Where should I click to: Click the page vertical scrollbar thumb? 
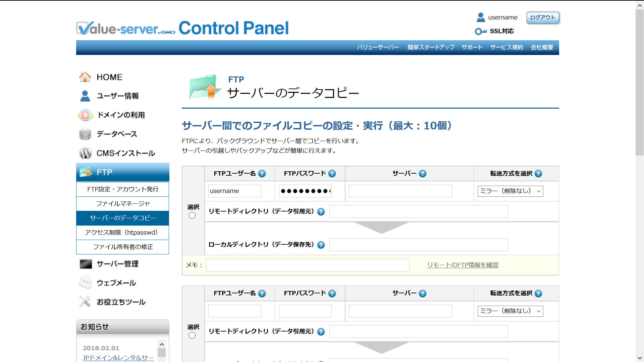[x=640, y=82]
